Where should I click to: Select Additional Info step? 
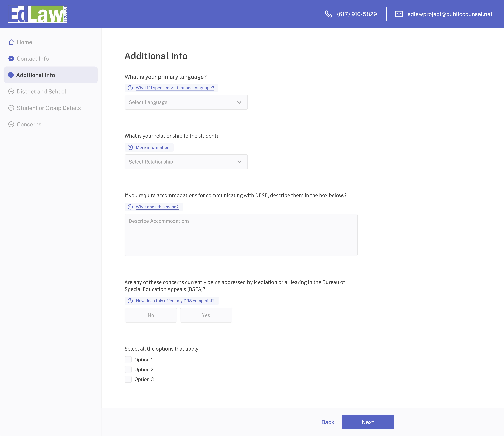point(51,75)
